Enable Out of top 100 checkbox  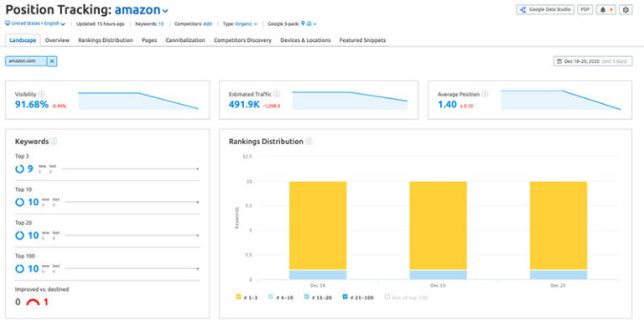[x=387, y=297]
